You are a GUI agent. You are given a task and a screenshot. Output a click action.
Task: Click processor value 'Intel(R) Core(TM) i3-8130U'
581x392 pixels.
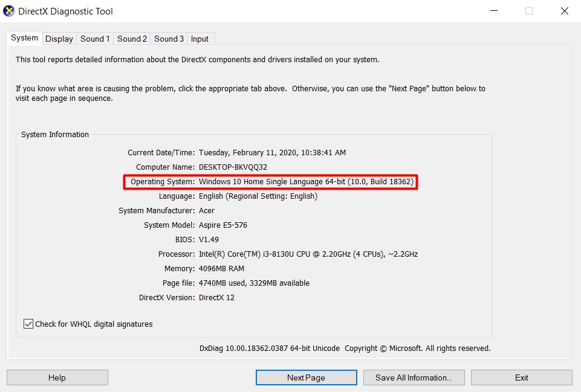coord(247,254)
